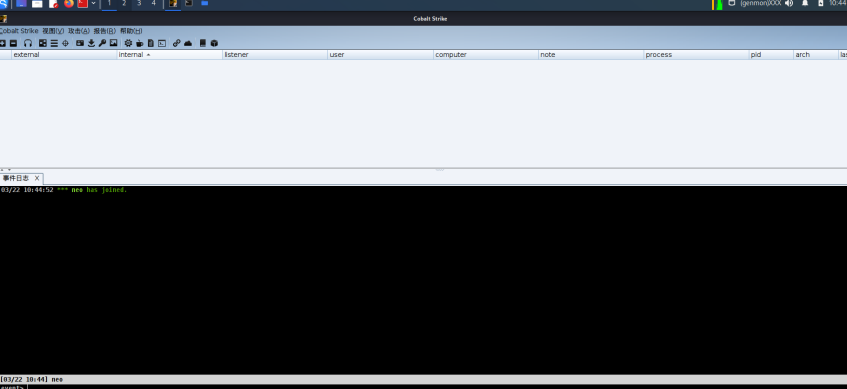Switch to workspace 3 in panel
The image size is (847, 389).
click(139, 3)
